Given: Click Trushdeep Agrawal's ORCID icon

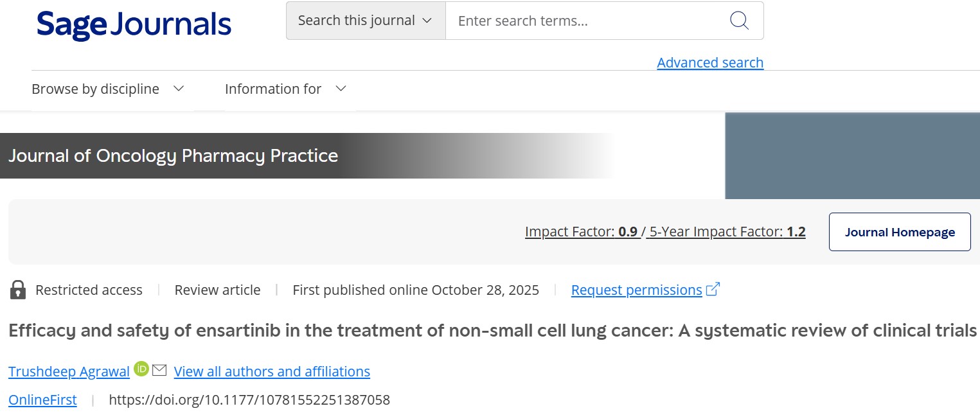Looking at the screenshot, I should pos(141,370).
